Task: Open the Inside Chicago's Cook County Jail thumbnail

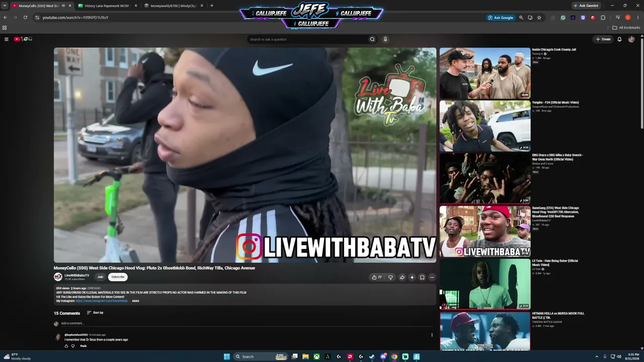Action: [x=485, y=73]
